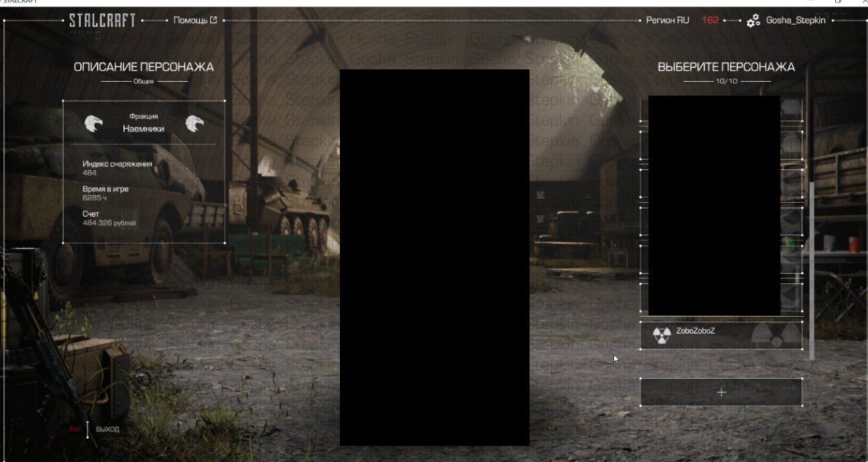Click the character list scrollbar
The height and width of the screenshot is (462, 868).
coord(812,270)
